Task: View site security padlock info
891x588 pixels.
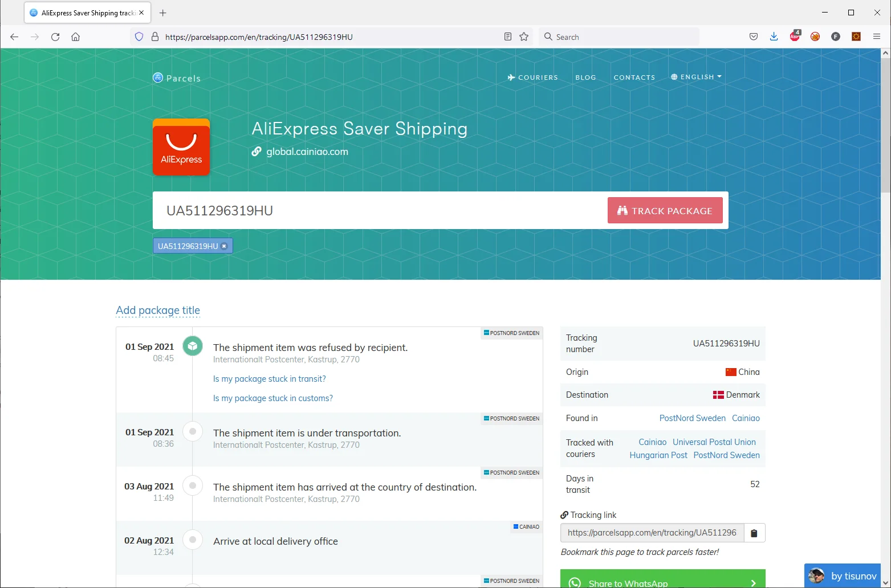Action: point(154,37)
